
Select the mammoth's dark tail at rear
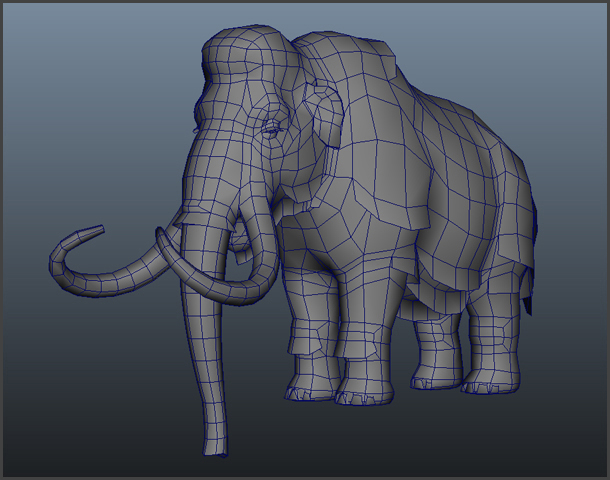[528, 292]
